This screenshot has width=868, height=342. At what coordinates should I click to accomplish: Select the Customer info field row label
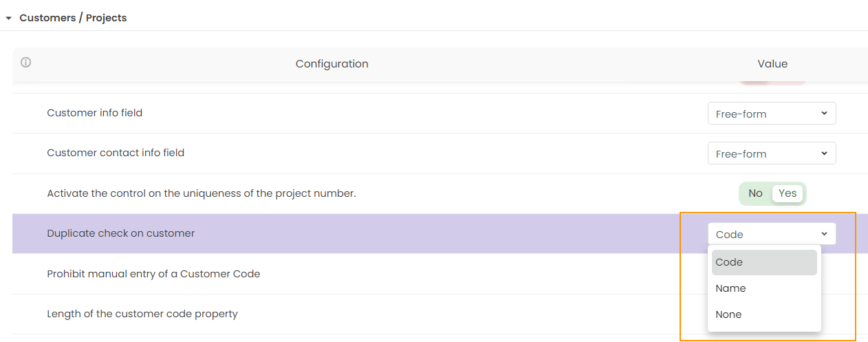point(94,113)
